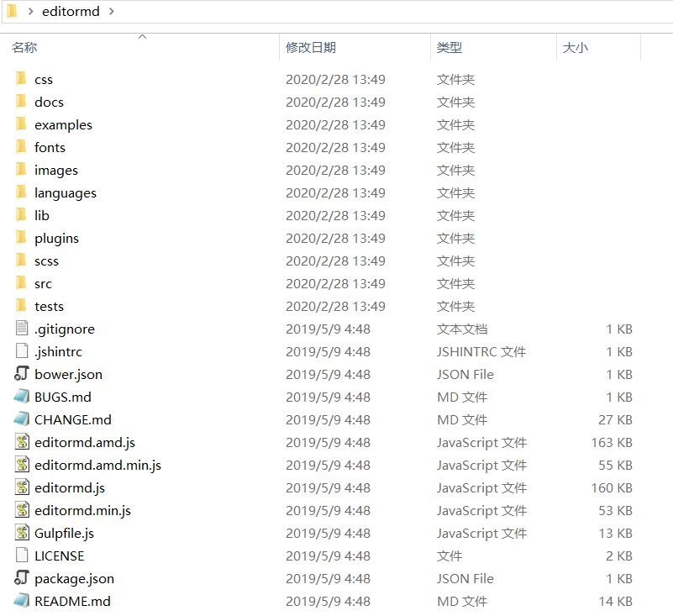Screen dimensions: 673x616
Task: Expand the chevron after editormd breadcrumb
Action: [x=112, y=11]
